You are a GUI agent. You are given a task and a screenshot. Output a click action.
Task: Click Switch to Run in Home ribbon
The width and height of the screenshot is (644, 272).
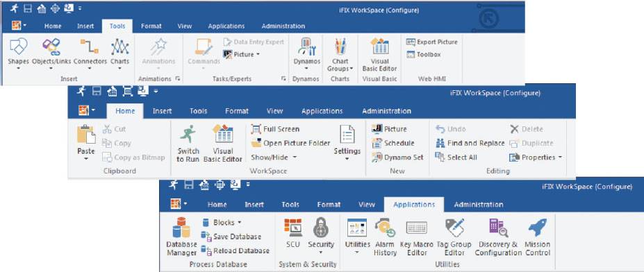[x=188, y=144]
